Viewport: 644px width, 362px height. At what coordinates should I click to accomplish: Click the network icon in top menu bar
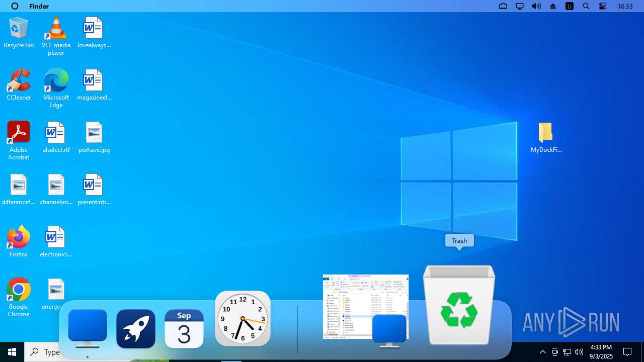[503, 6]
